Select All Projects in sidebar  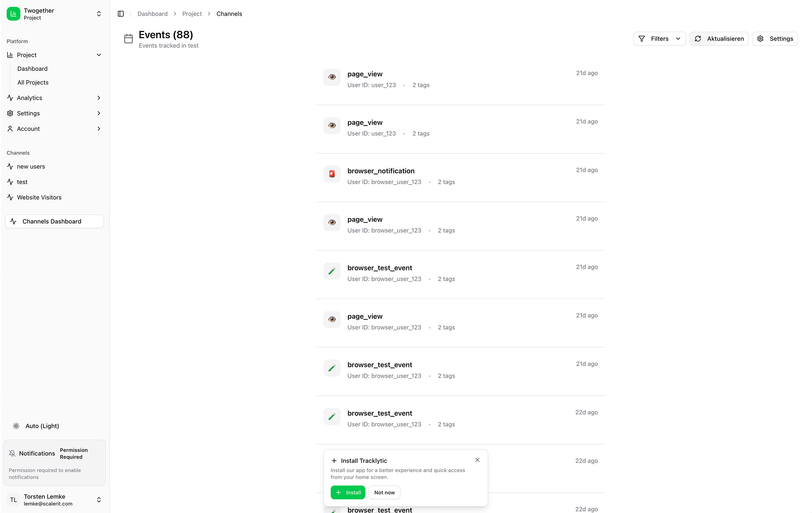33,83
